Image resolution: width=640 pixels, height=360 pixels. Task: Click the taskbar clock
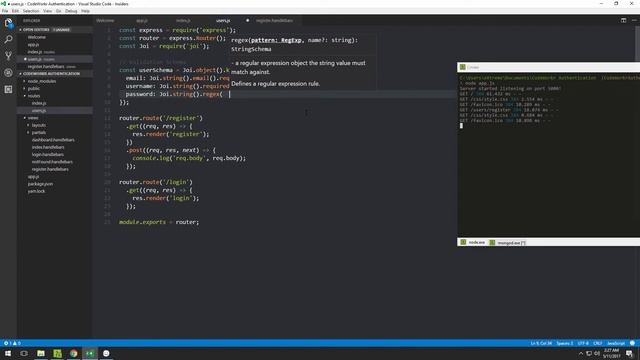click(611, 353)
